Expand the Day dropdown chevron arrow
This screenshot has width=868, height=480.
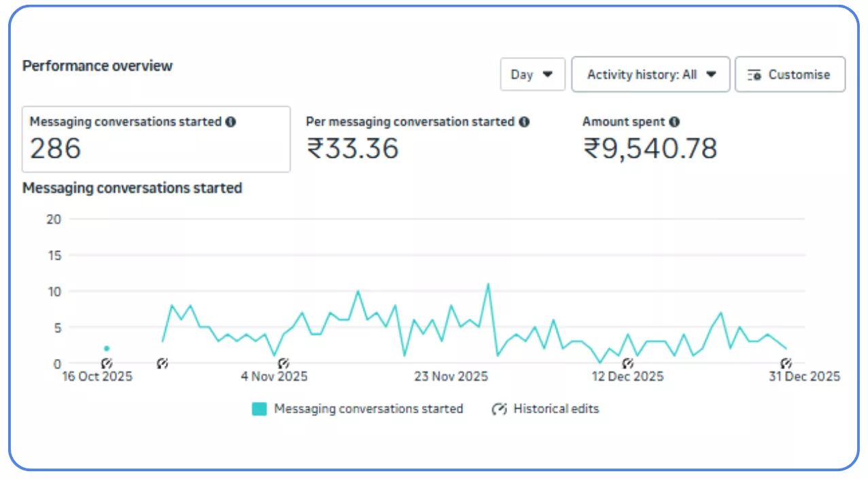pos(547,74)
